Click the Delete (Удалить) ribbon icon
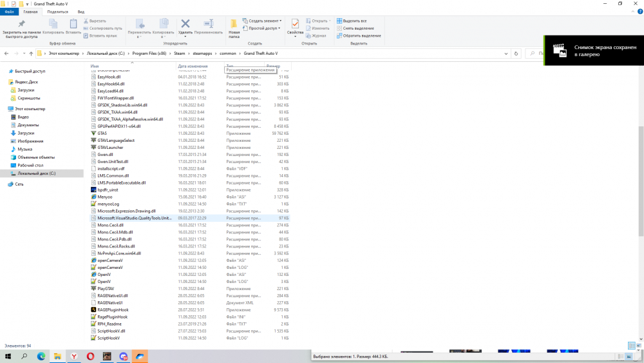 pyautogui.click(x=185, y=25)
